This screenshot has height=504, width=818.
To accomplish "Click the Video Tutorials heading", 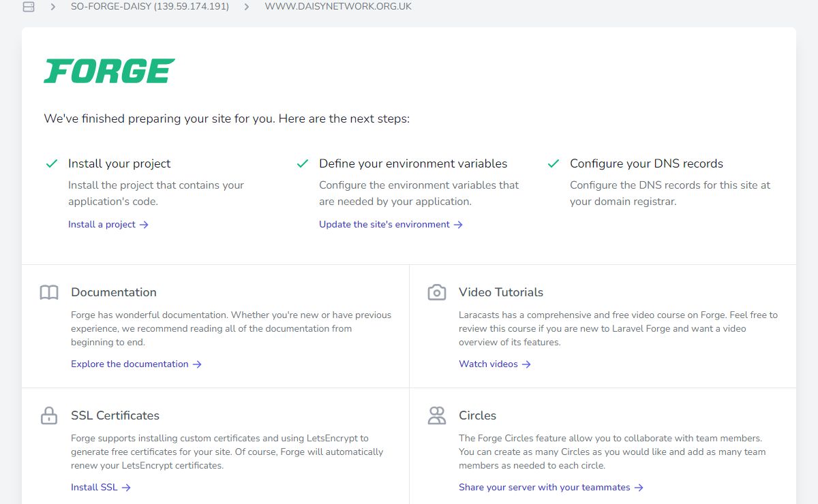I will point(501,292).
